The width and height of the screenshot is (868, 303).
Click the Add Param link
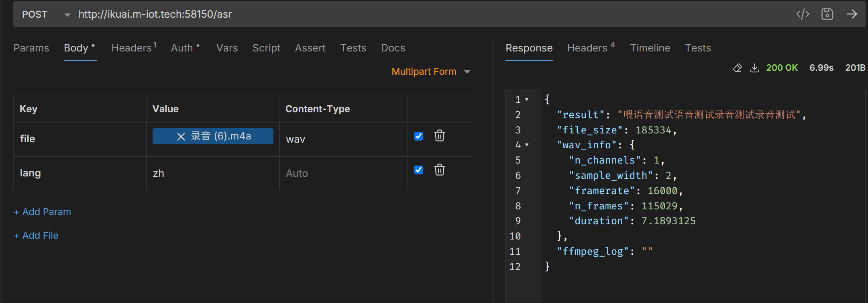(43, 212)
